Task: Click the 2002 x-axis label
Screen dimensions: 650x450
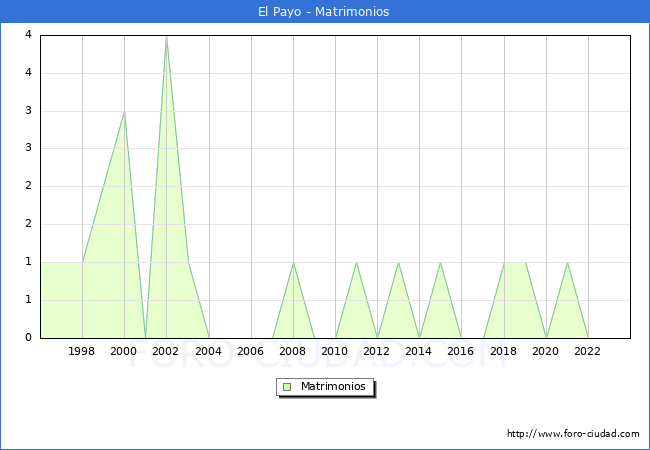Action: point(165,351)
